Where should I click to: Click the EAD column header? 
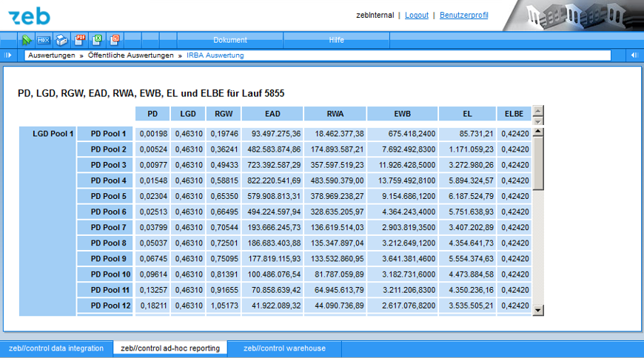point(272,114)
